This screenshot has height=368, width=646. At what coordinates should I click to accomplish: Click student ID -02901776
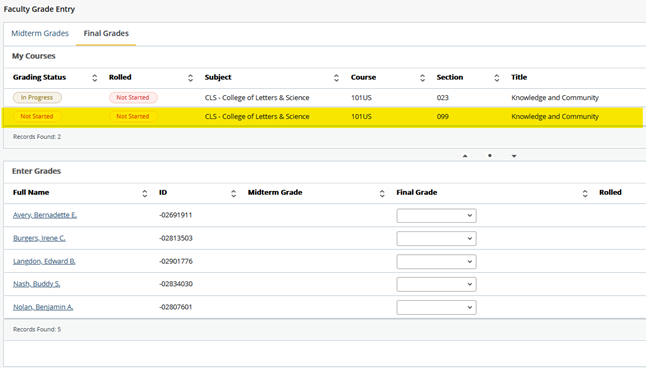click(x=176, y=261)
